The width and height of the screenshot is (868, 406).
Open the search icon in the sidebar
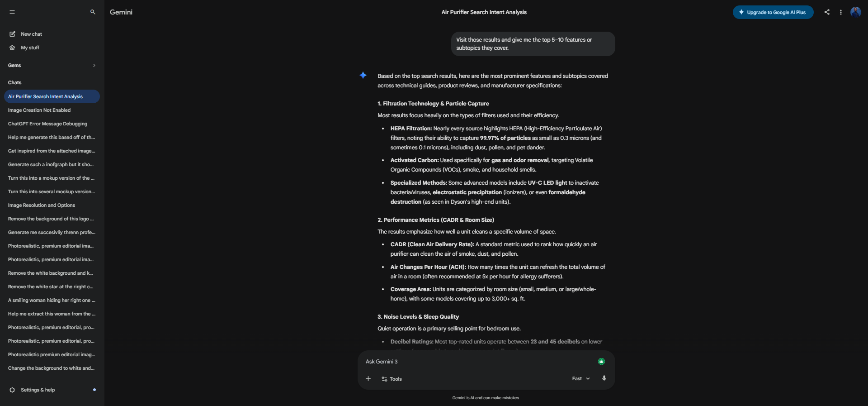(92, 12)
